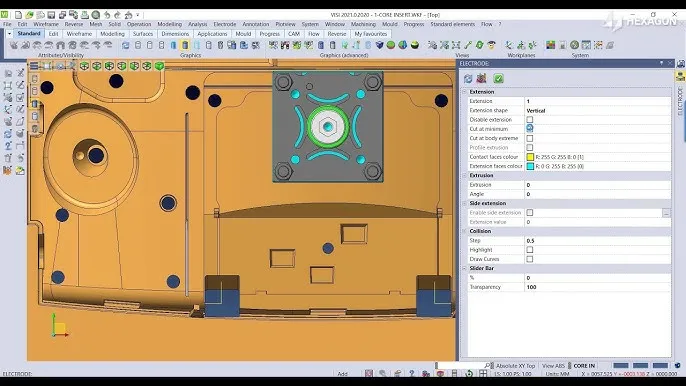Click the collision Step value field

point(597,241)
